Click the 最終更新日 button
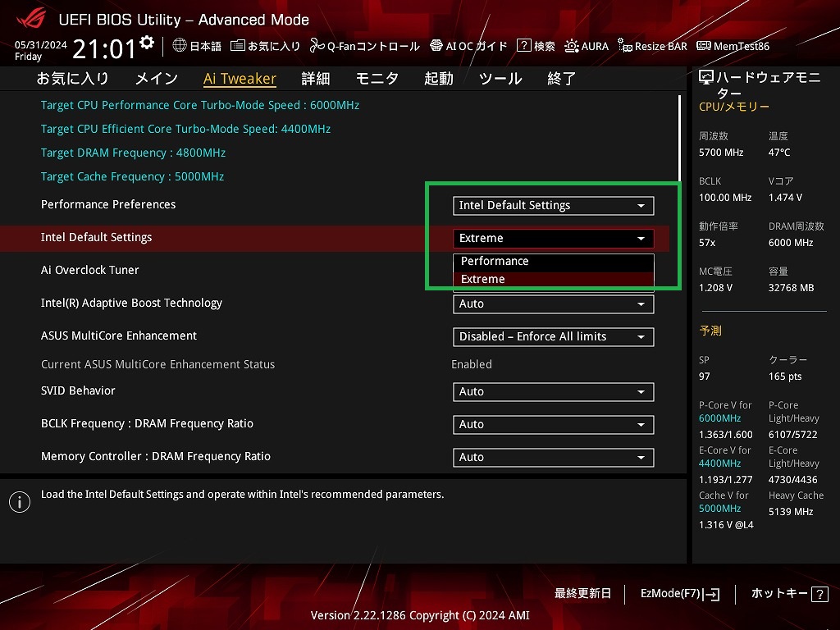The image size is (840, 630). tap(583, 594)
